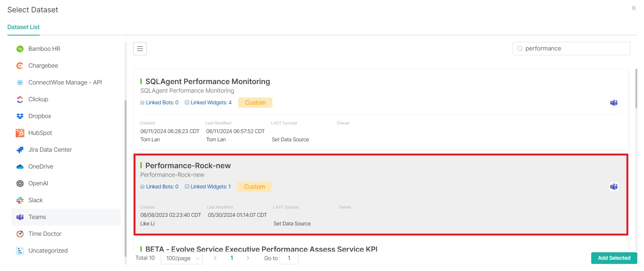Select the Chargebee source icon

pos(20,66)
